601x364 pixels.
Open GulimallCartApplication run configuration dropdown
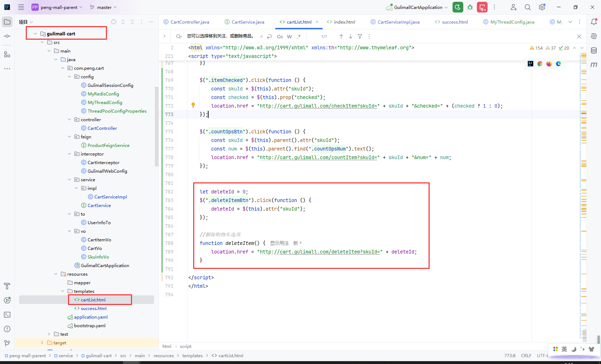[x=417, y=7]
